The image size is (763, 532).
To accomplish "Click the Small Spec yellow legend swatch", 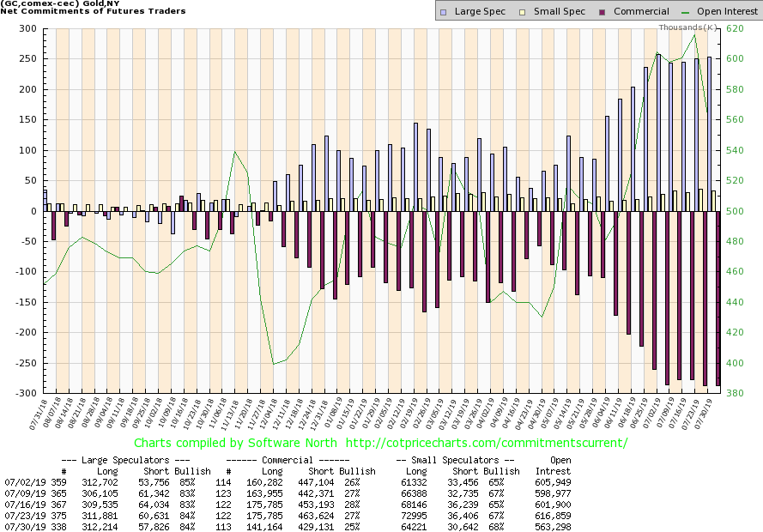I will point(512,11).
